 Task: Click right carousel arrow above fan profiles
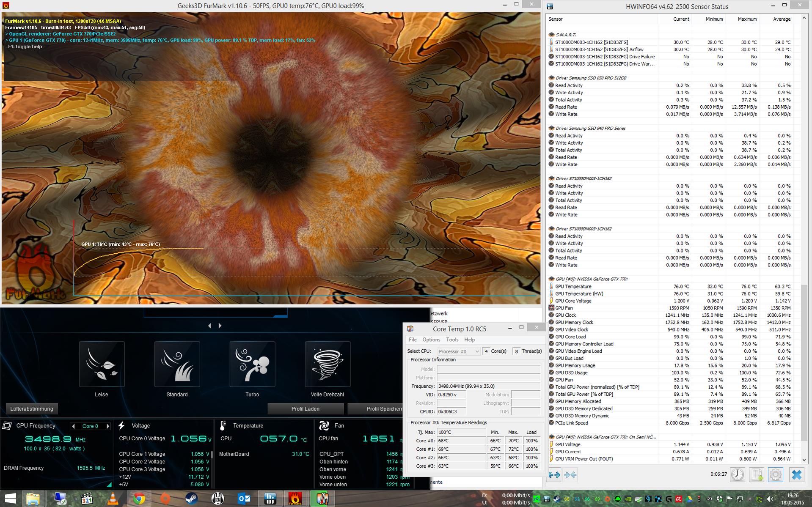pos(220,326)
